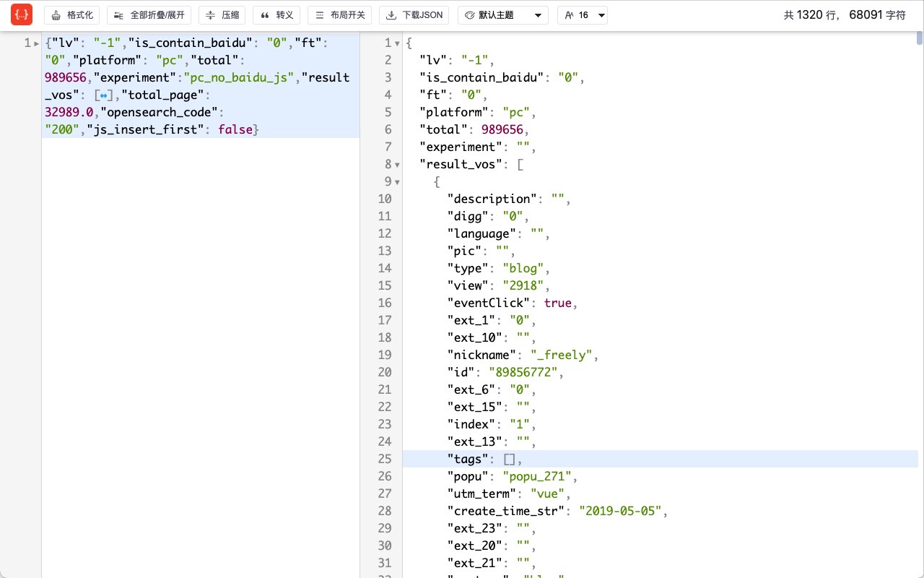Click the right editor vertical scrollbar
Image resolution: width=924 pixels, height=578 pixels.
[920, 38]
